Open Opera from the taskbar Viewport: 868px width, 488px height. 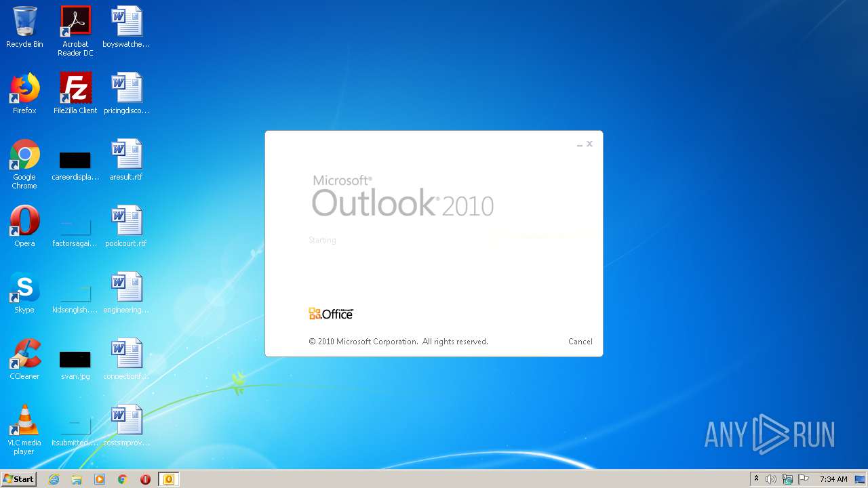pos(145,479)
